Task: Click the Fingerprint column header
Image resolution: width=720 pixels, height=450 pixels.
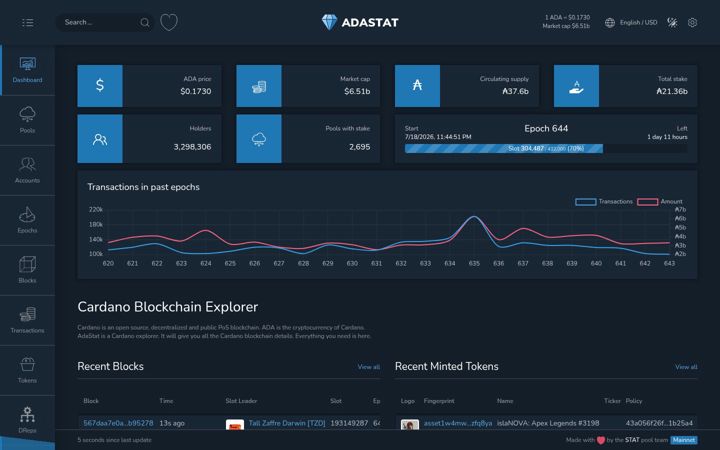Action: (439, 401)
